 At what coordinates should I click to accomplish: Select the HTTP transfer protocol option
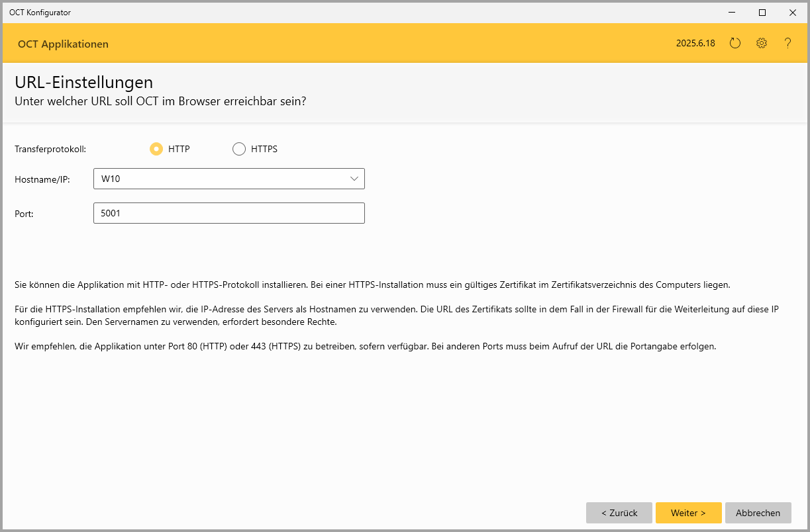coord(156,149)
